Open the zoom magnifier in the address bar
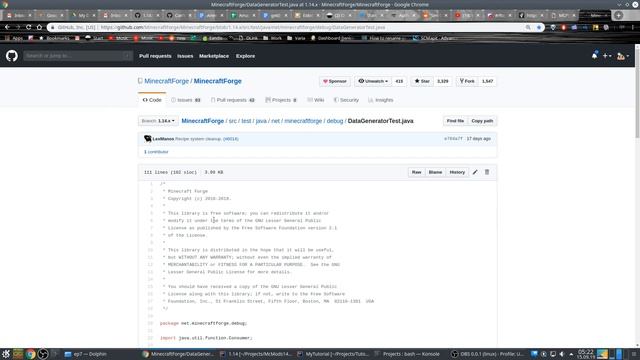Viewport: 640px width, 360px height. pos(528,27)
